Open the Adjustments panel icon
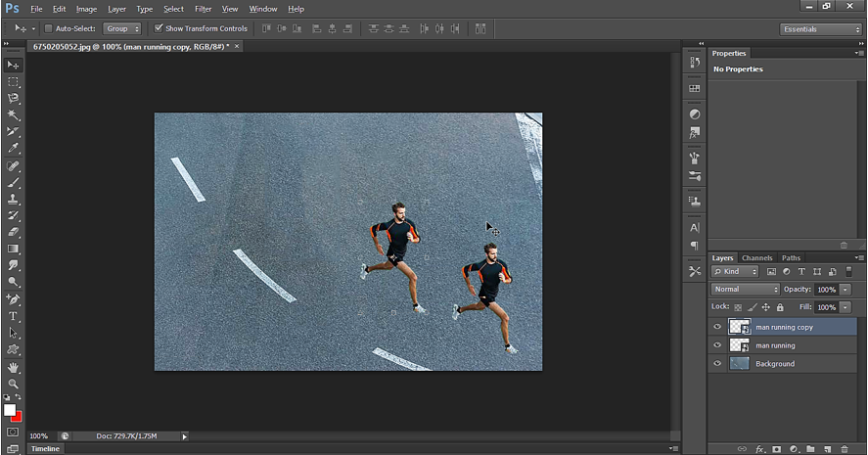This screenshot has height=455, width=868. click(695, 114)
